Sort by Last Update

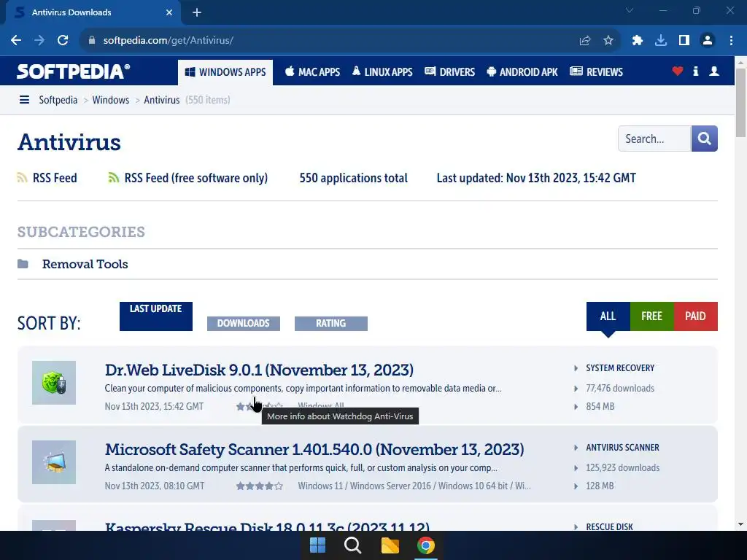click(156, 316)
